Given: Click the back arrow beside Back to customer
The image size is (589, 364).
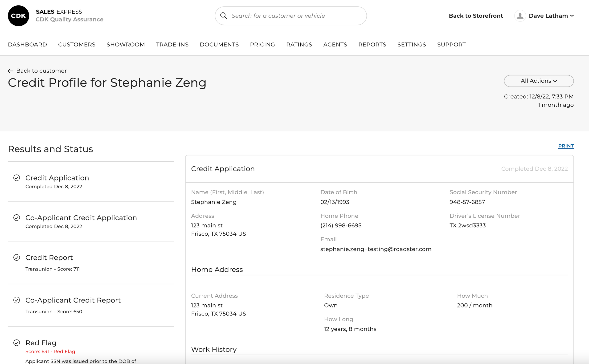Looking at the screenshot, I should [x=10, y=71].
